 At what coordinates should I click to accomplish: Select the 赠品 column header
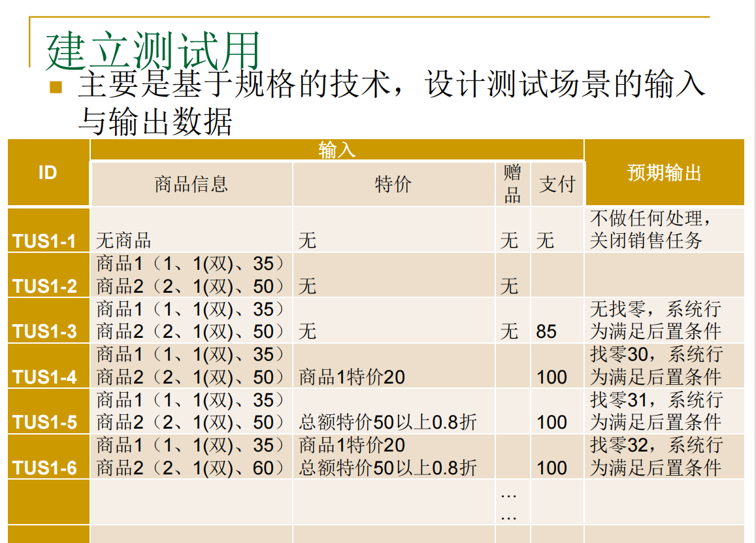(512, 184)
